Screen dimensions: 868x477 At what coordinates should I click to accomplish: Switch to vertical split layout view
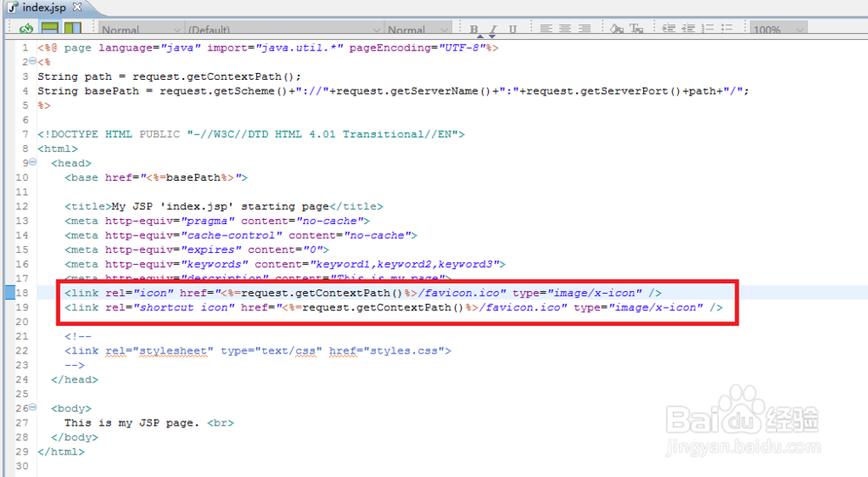73,29
